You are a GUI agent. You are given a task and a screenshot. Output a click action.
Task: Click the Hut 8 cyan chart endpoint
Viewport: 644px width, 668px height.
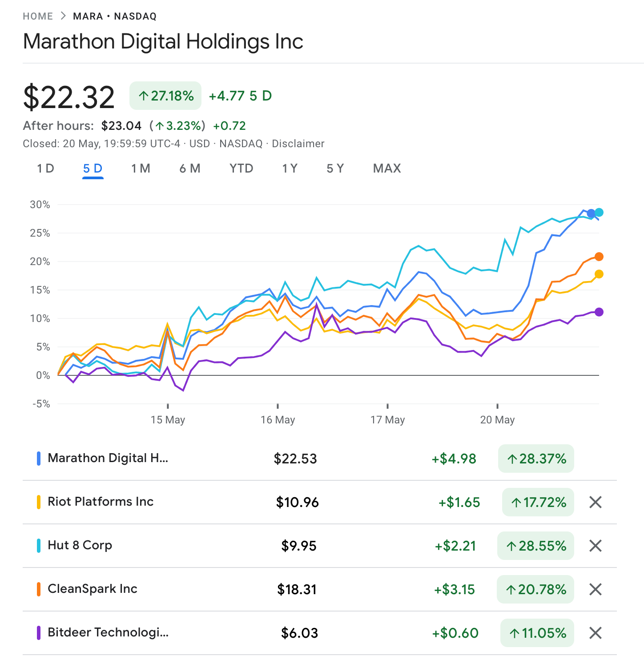[600, 213]
